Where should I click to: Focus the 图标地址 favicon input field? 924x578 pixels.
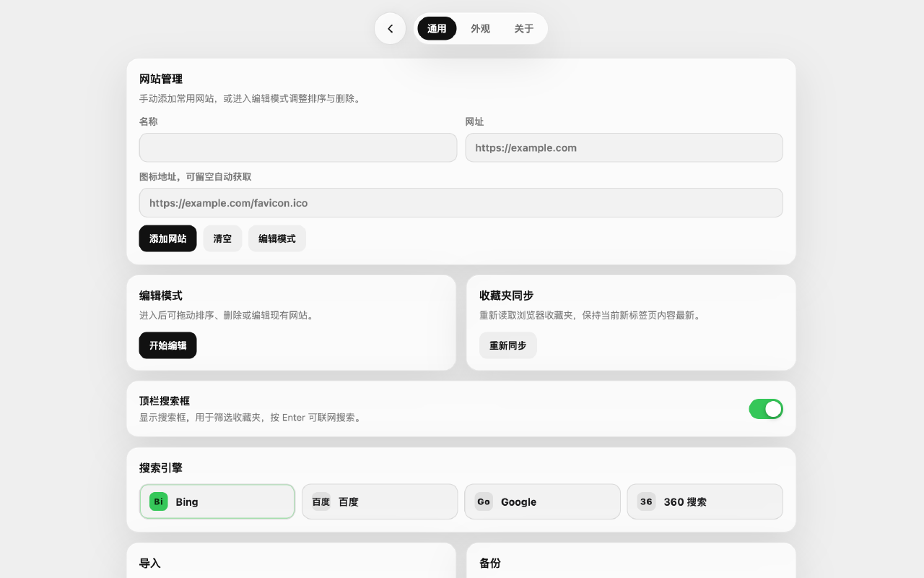tap(461, 203)
